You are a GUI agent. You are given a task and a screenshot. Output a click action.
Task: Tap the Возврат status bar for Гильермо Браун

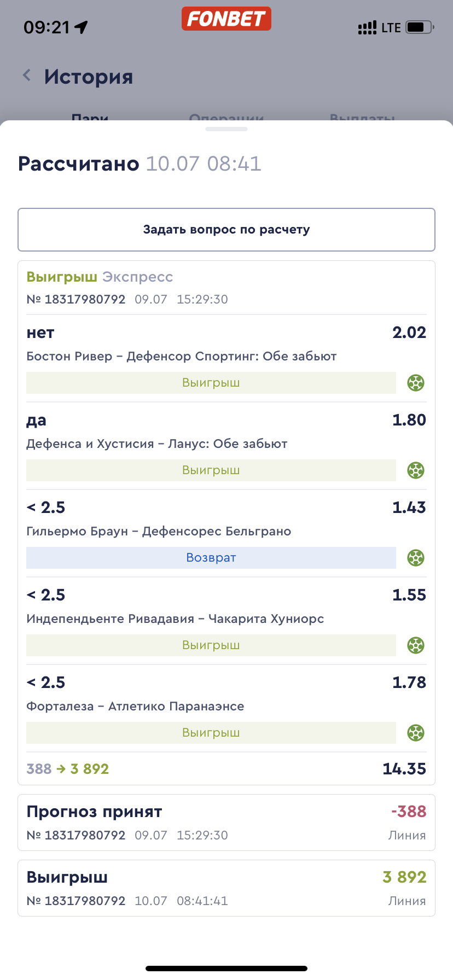pos(211,558)
